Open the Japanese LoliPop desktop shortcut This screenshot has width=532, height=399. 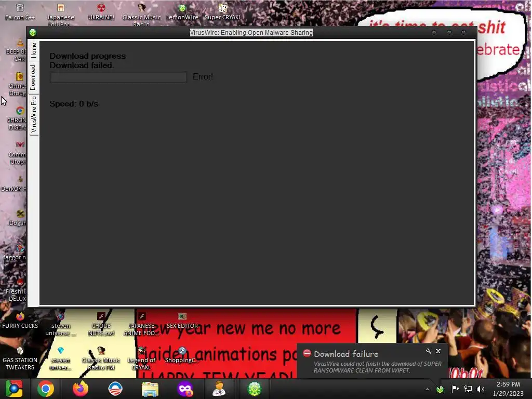60,14
